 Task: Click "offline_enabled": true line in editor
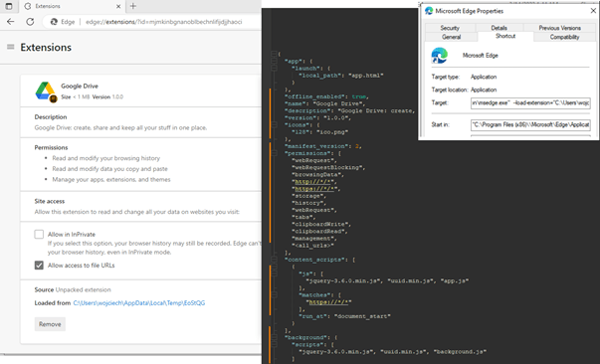[326, 96]
